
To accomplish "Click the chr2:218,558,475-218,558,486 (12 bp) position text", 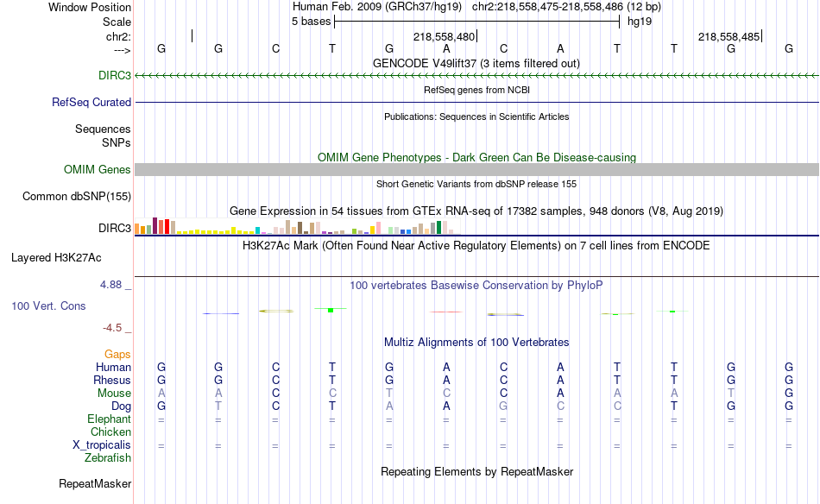I will tap(566, 7).
